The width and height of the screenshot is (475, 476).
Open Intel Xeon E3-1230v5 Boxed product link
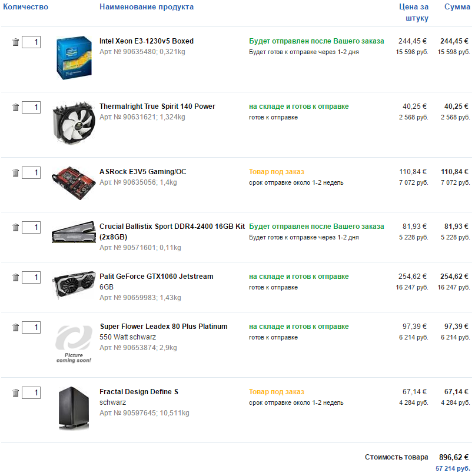147,41
